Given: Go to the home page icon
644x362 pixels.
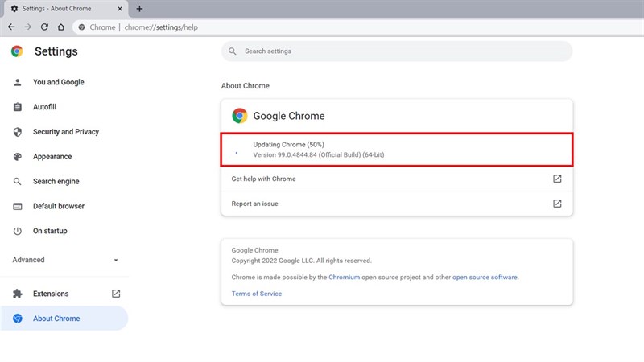Looking at the screenshot, I should 61,27.
